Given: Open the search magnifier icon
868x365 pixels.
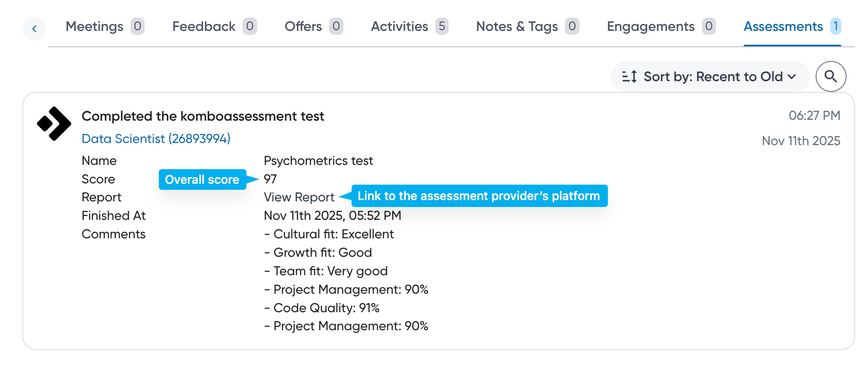Looking at the screenshot, I should (x=831, y=76).
